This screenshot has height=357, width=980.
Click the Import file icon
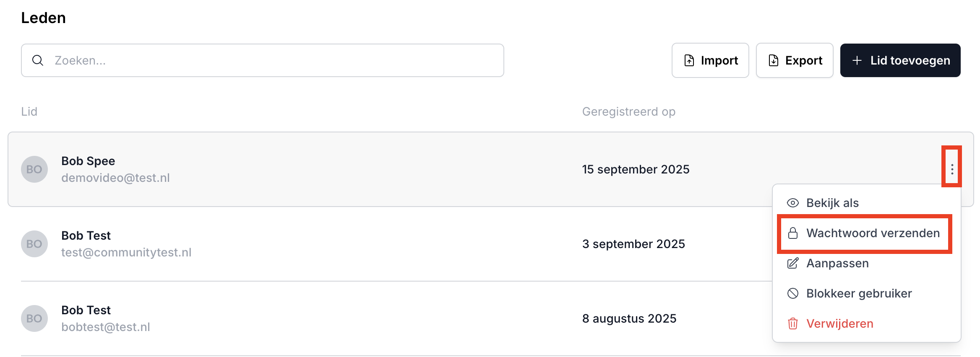[x=689, y=60]
